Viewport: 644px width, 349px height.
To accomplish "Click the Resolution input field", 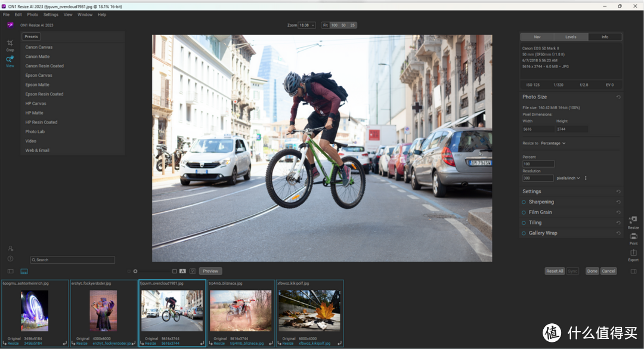I will [x=538, y=178].
